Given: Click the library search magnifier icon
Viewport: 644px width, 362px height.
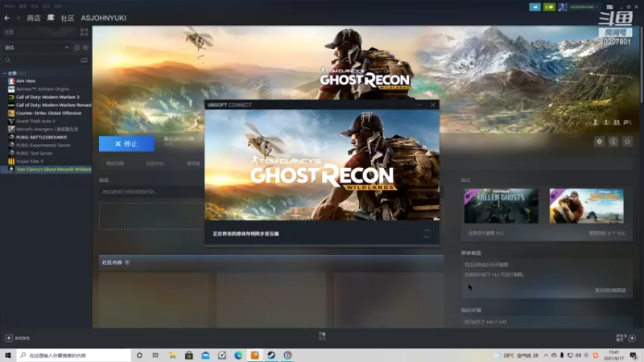Looking at the screenshot, I should click(x=8, y=60).
